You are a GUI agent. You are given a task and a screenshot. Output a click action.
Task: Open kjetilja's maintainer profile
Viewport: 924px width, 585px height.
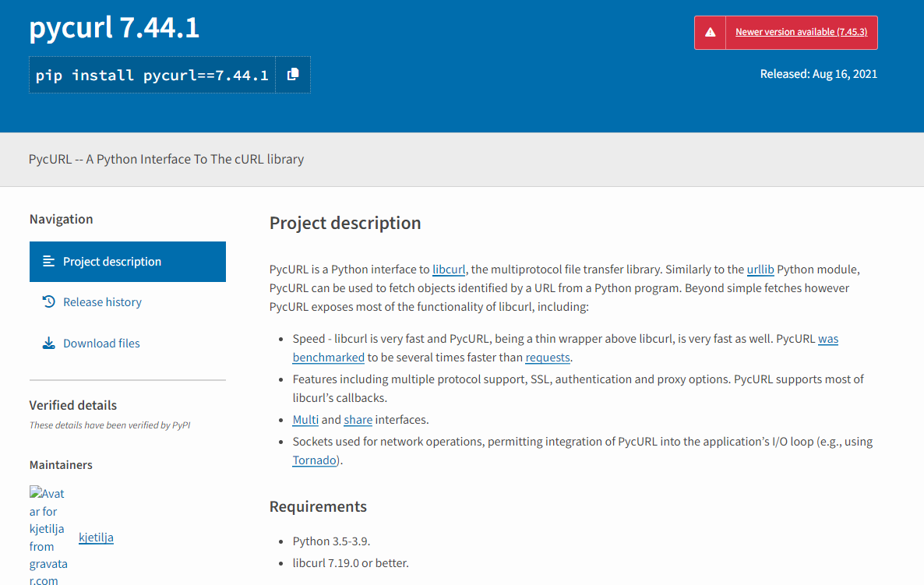(x=95, y=537)
